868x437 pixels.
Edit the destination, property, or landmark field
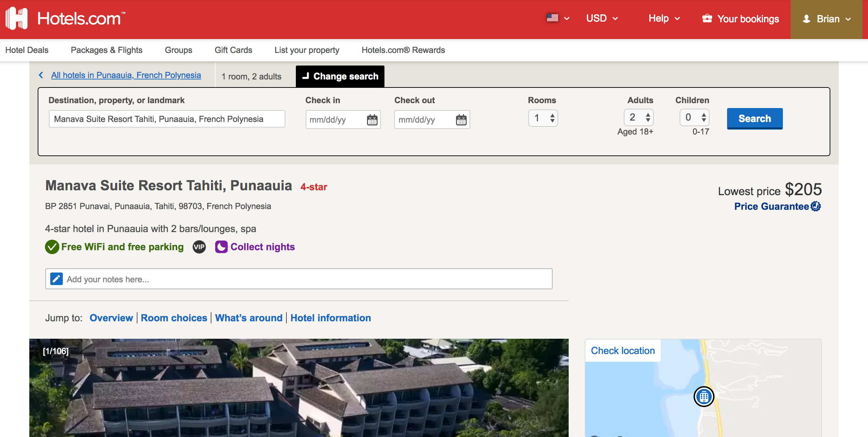point(167,119)
